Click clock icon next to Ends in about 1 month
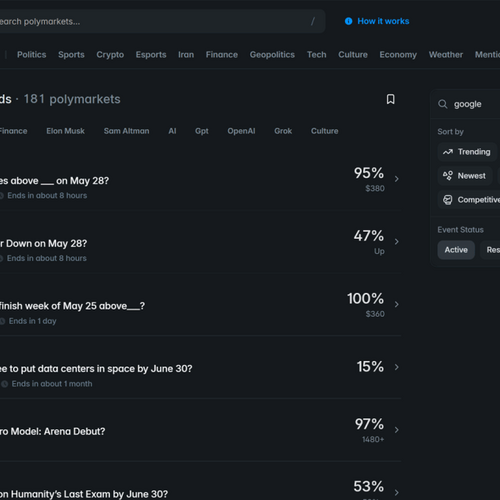Screen dimensions: 500x500 [x=4, y=384]
